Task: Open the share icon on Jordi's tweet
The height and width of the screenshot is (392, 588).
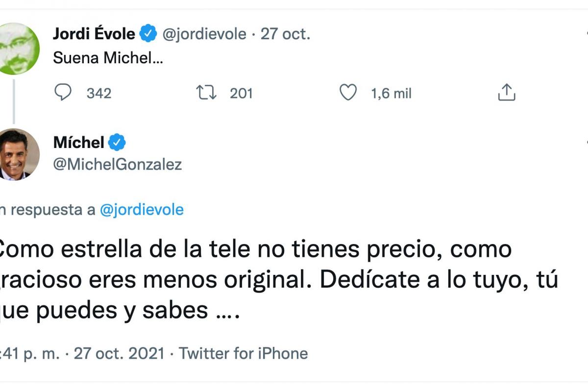Action: [x=507, y=93]
